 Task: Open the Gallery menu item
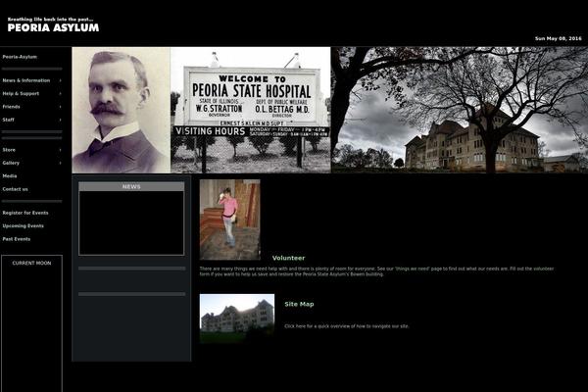click(11, 164)
